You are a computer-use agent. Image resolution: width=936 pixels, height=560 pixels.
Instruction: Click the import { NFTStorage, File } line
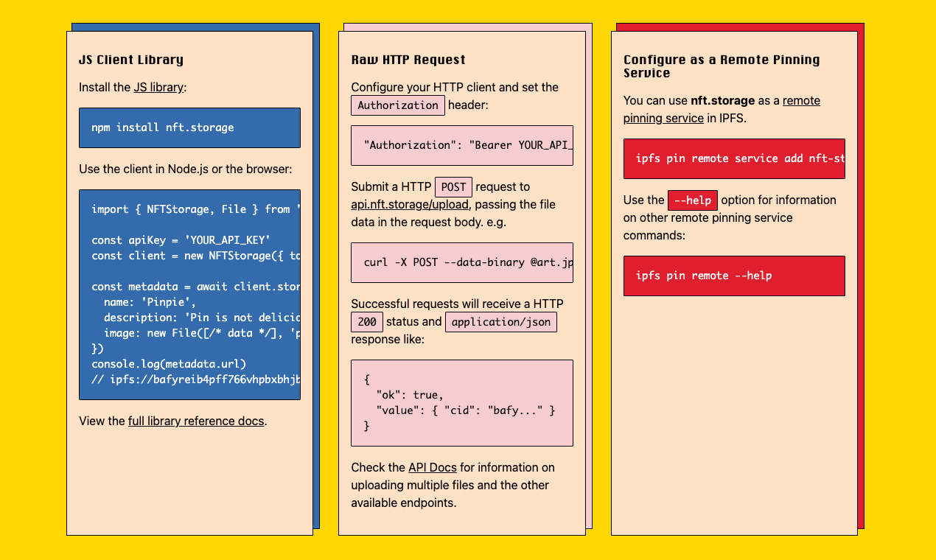coord(195,209)
